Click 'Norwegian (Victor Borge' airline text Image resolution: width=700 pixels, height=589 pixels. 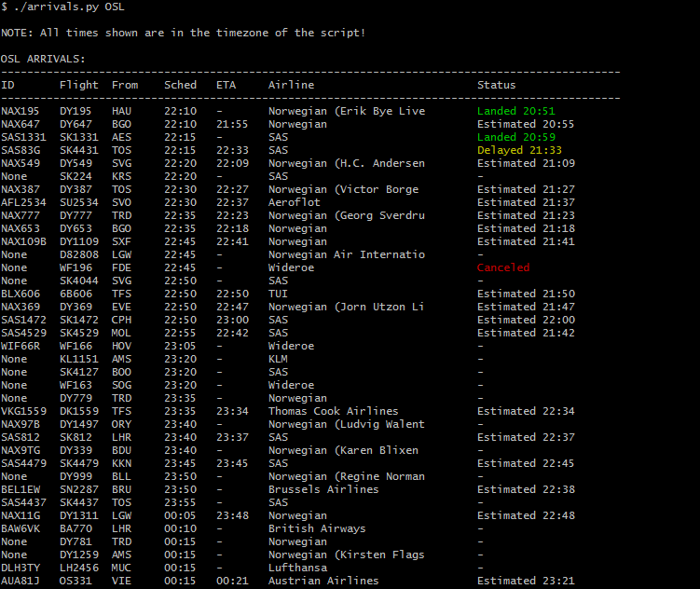(343, 189)
